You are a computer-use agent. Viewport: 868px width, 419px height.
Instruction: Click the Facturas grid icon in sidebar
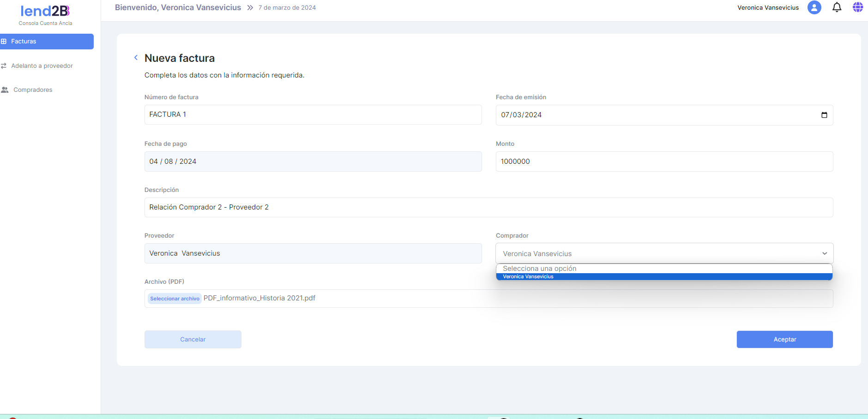(4, 42)
